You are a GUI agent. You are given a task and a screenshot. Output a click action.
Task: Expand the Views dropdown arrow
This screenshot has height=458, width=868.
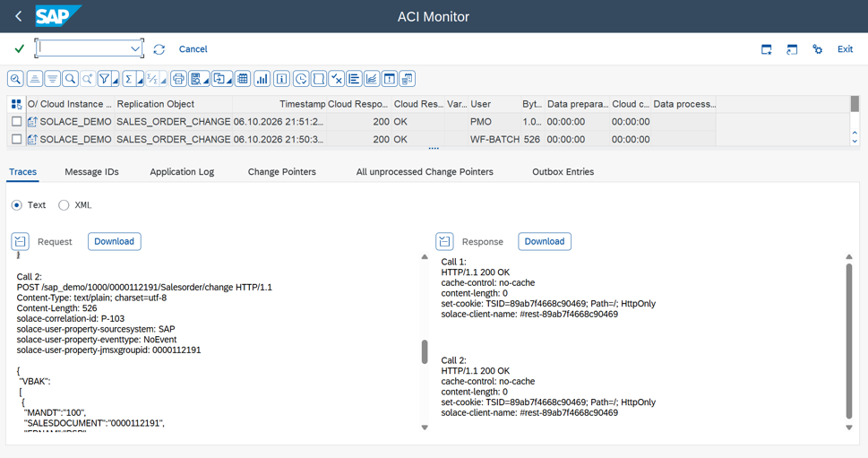click(x=207, y=81)
